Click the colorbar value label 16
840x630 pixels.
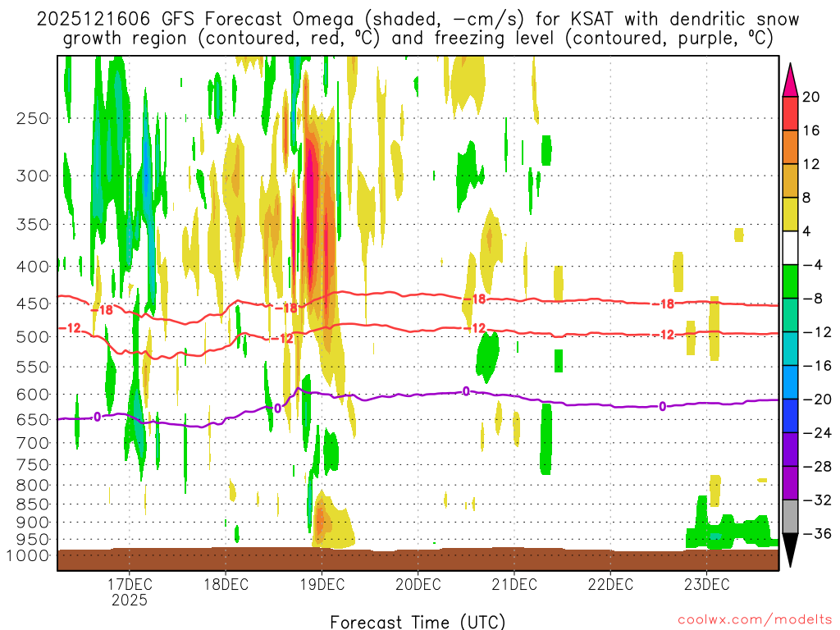click(x=810, y=130)
